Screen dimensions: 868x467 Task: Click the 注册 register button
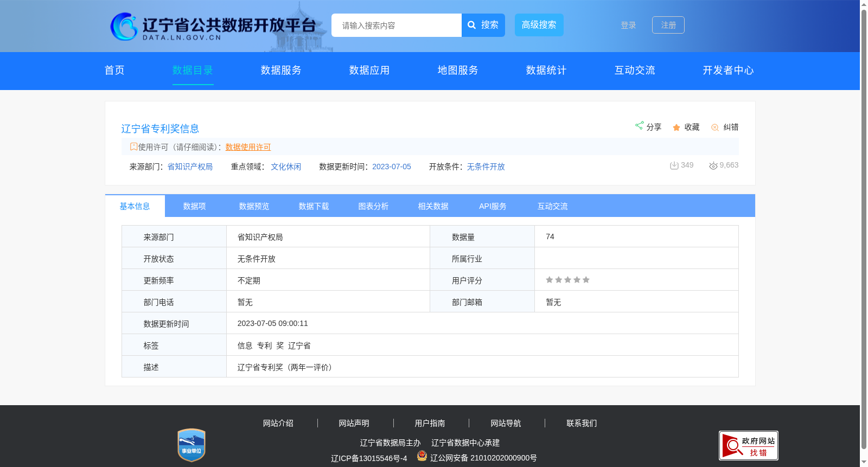point(668,25)
